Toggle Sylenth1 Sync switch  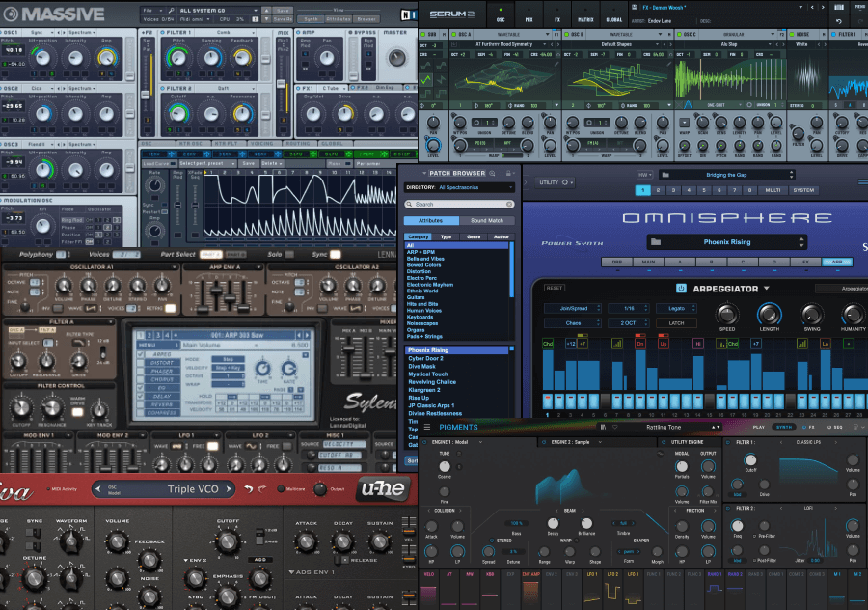point(336,254)
